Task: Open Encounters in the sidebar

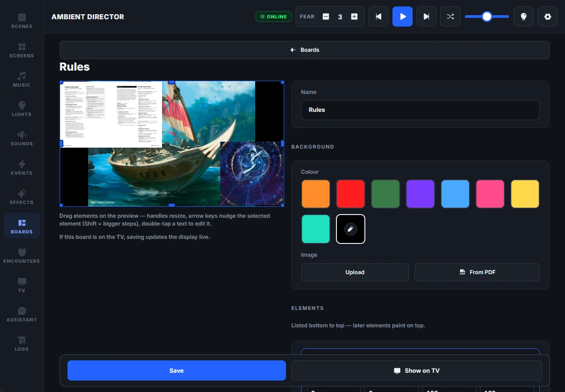Action: (22, 256)
